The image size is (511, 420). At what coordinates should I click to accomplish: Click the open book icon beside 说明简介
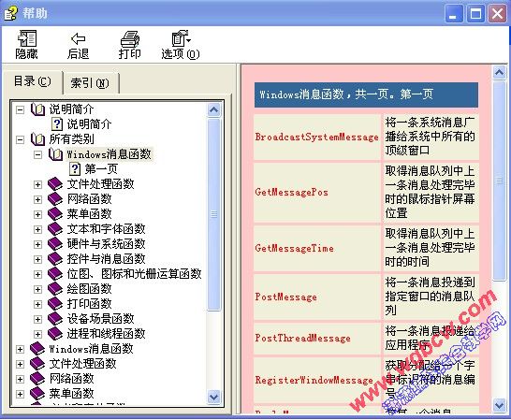[37, 109]
